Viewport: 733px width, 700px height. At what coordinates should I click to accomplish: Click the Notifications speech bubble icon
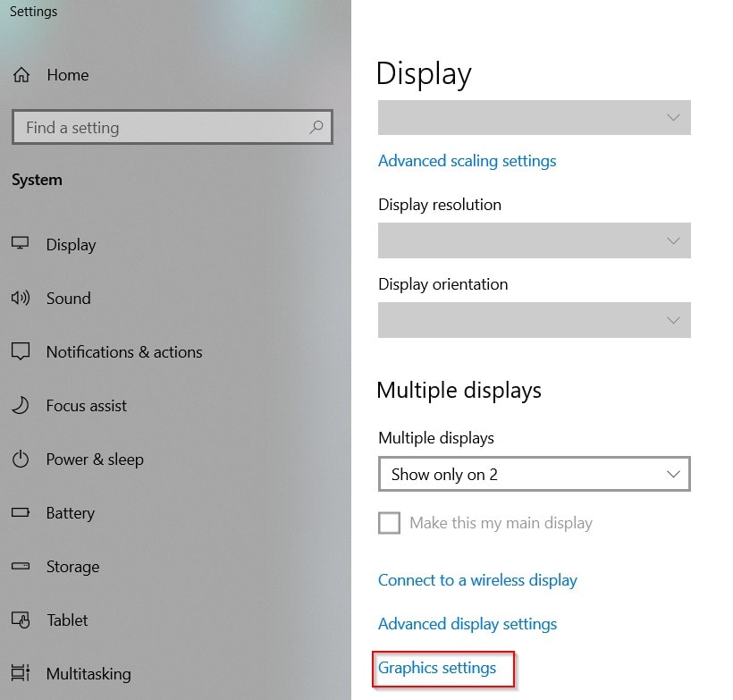pos(21,351)
